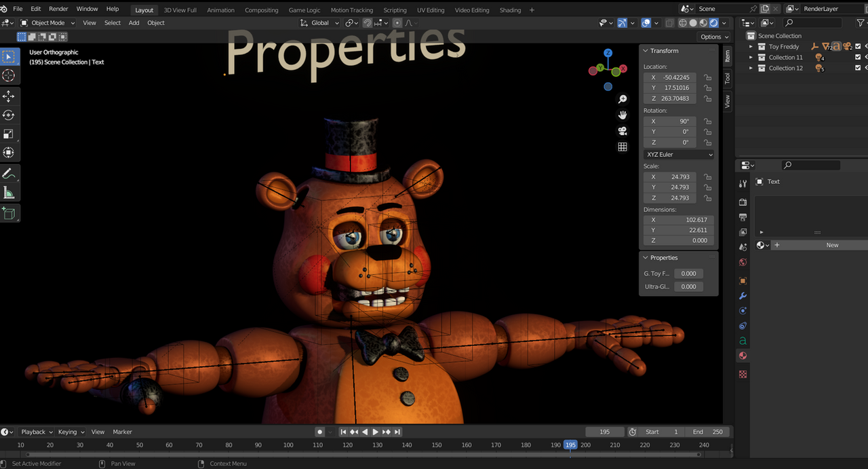Switch to the UV Editing workspace tab
The height and width of the screenshot is (469, 868).
pyautogui.click(x=431, y=10)
